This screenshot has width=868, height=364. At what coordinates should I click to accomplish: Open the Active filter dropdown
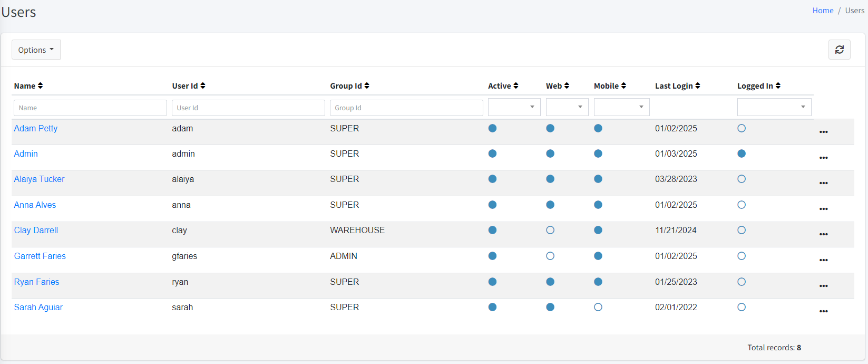(514, 107)
